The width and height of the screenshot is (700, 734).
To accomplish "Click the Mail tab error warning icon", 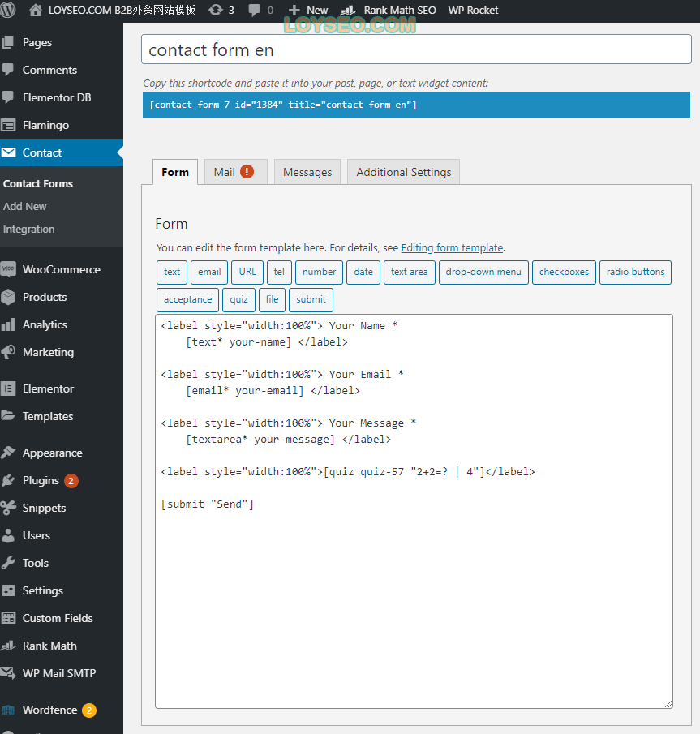I will 247,172.
